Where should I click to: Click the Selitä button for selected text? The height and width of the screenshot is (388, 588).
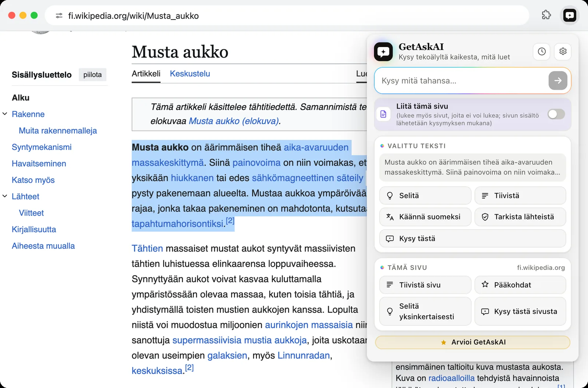(x=425, y=195)
